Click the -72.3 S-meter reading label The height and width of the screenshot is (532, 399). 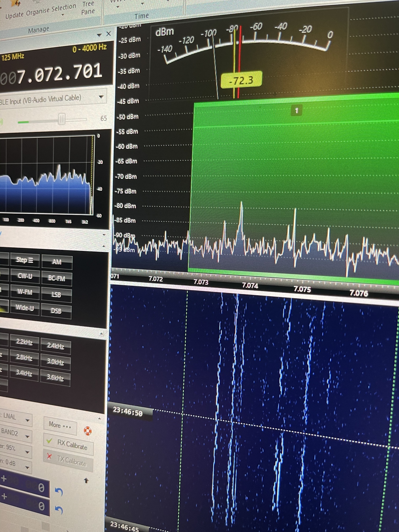point(241,80)
